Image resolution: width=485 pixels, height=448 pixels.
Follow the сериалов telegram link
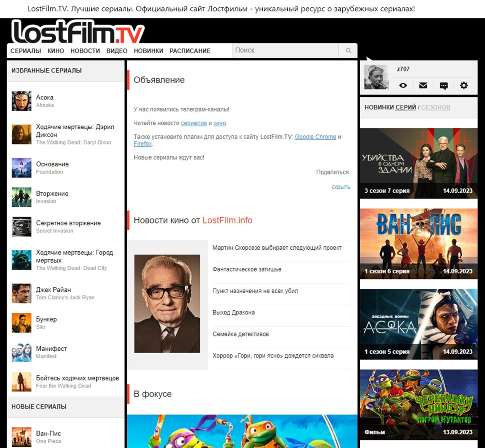pyautogui.click(x=194, y=123)
